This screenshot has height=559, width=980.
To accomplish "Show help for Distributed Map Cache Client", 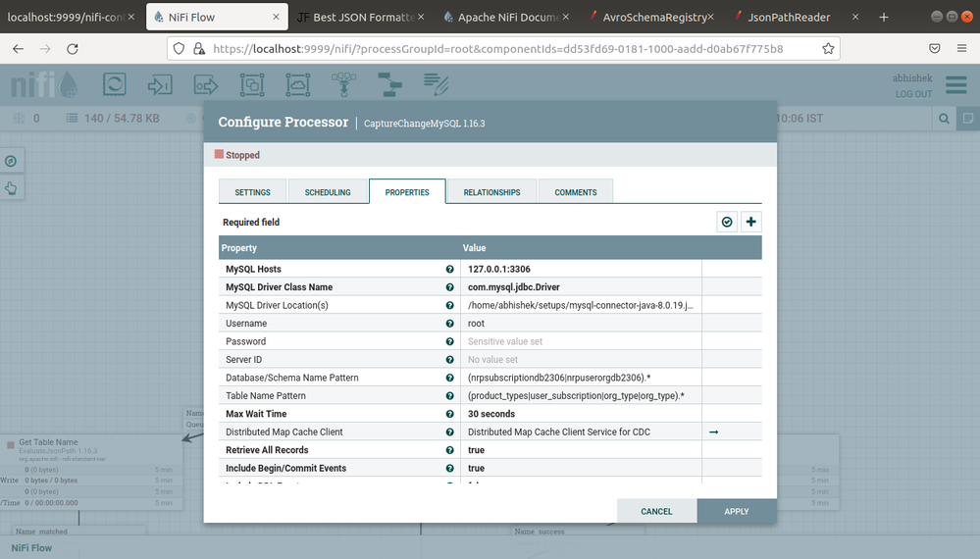I will (449, 432).
